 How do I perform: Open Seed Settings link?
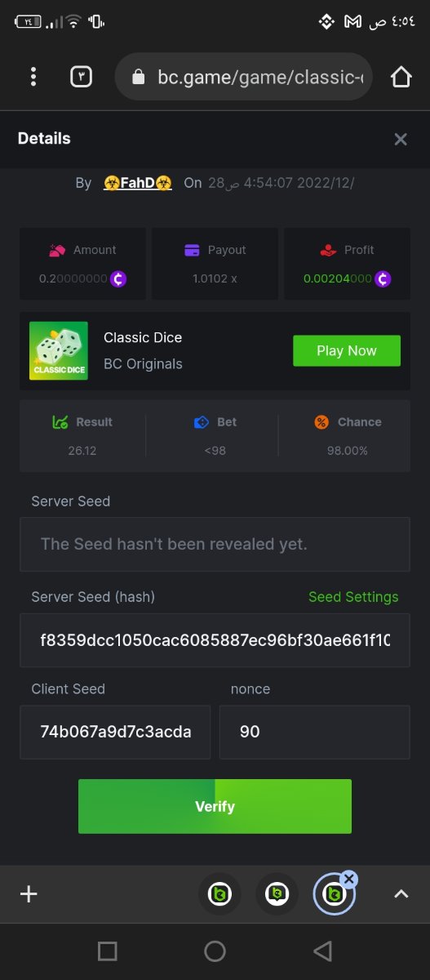coord(353,597)
